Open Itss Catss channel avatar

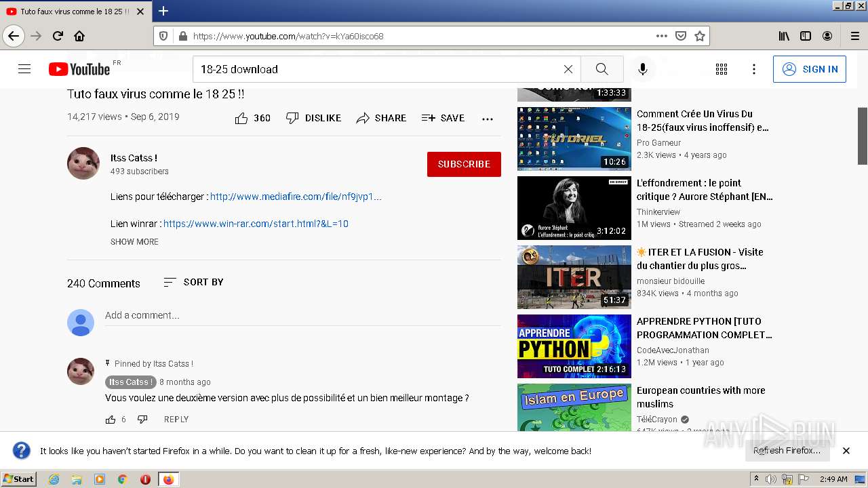point(83,163)
